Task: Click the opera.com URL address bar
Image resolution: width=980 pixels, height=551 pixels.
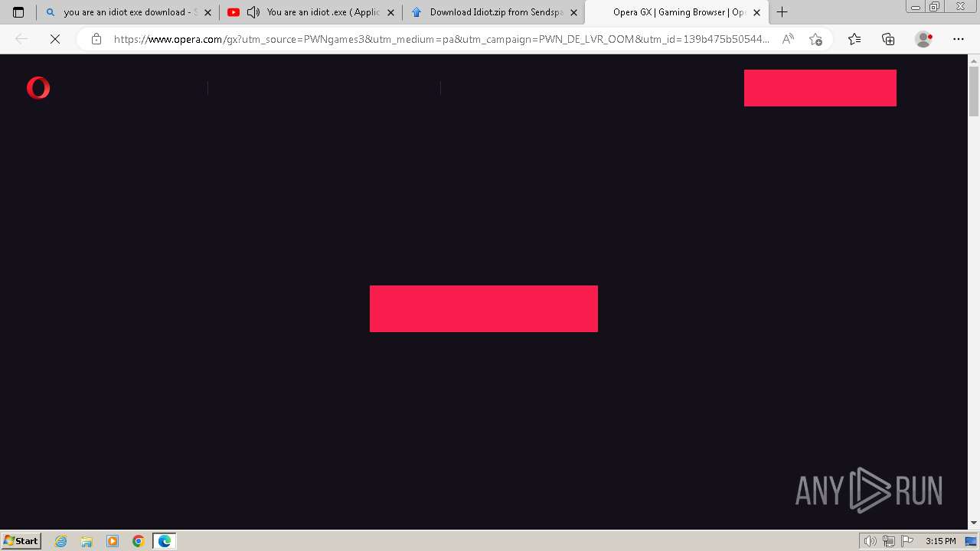Action: pos(442,39)
